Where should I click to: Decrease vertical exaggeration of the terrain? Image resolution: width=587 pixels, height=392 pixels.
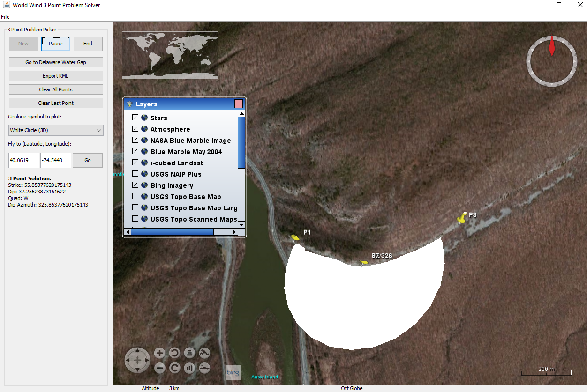[204, 368]
